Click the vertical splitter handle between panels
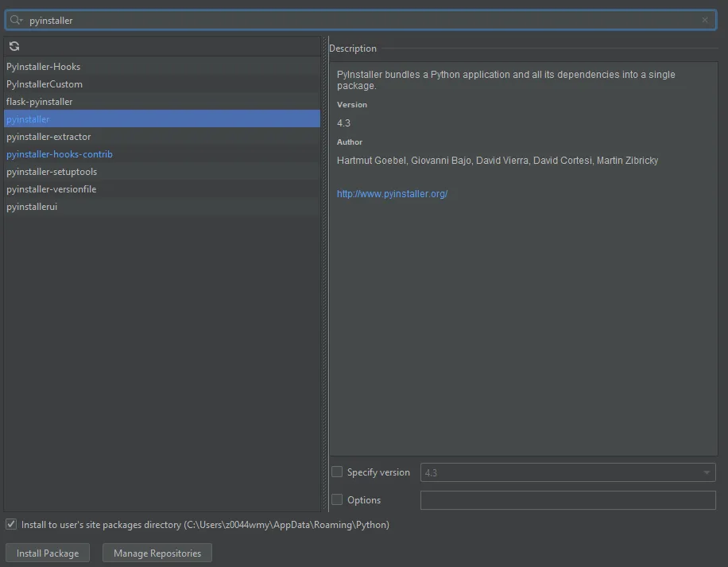The image size is (728, 567). [325, 274]
